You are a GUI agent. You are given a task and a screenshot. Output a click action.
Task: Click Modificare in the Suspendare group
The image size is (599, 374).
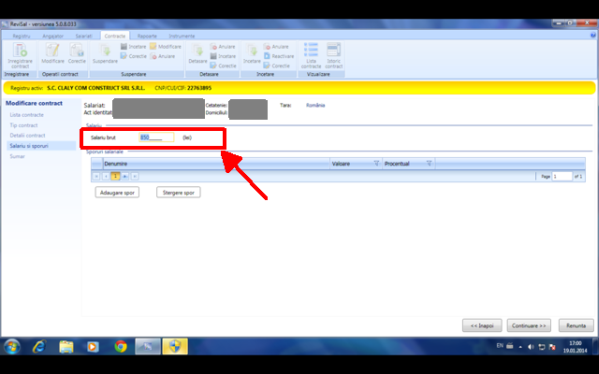165,47
